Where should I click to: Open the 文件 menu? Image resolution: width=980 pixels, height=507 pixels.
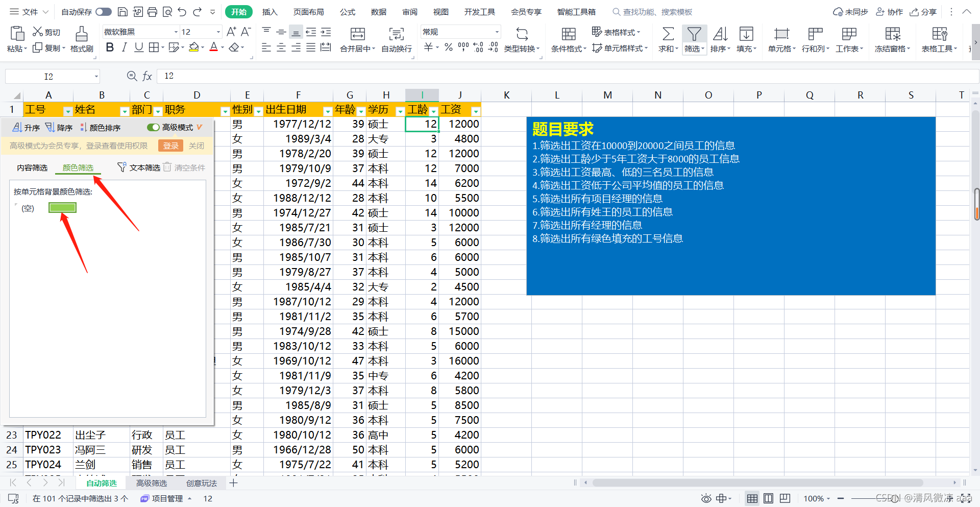(29, 12)
